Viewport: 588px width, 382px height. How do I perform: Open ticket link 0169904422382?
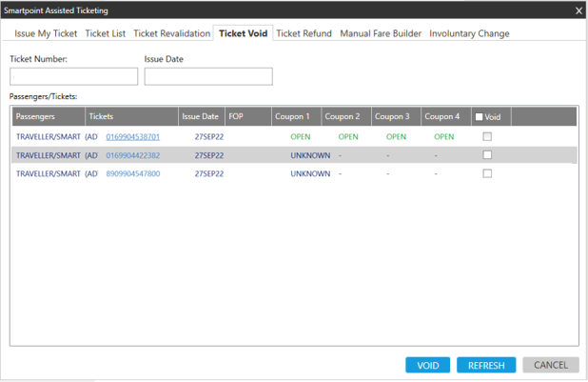(x=132, y=155)
